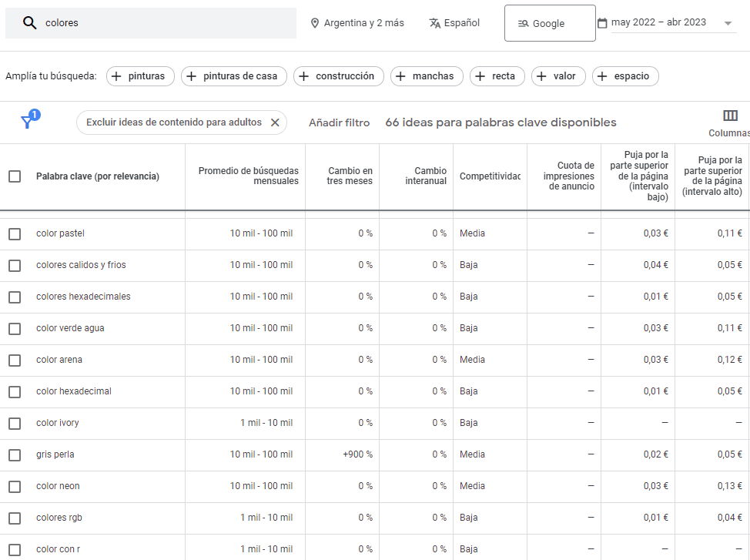750x560 pixels.
Task: Click 0,04 € high bid in colores rgb row
Action: tap(729, 518)
